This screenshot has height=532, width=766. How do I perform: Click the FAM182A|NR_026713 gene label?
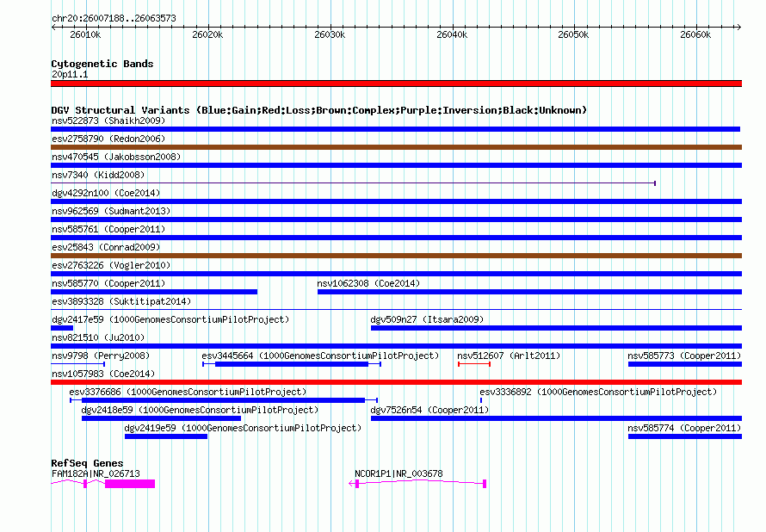click(x=96, y=473)
